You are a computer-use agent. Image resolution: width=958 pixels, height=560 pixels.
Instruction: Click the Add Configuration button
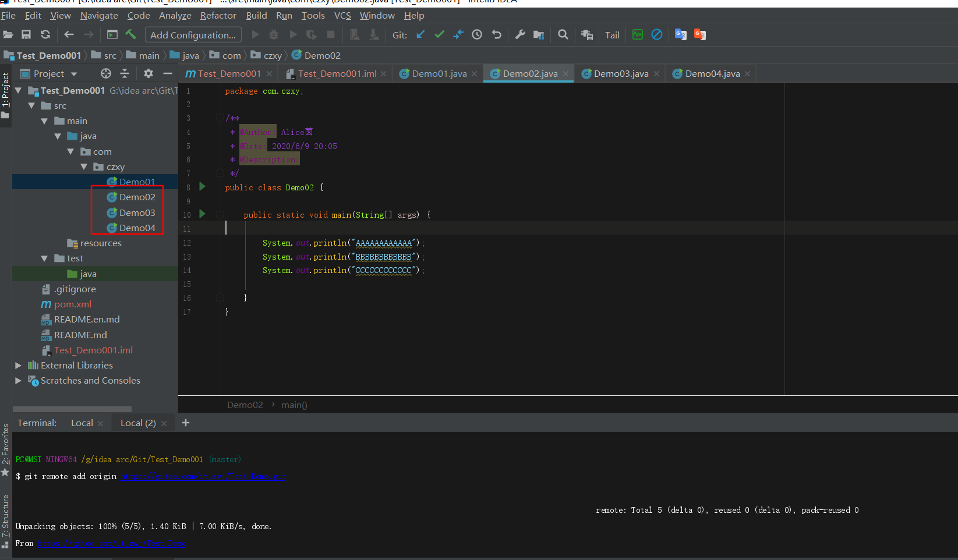click(x=193, y=35)
